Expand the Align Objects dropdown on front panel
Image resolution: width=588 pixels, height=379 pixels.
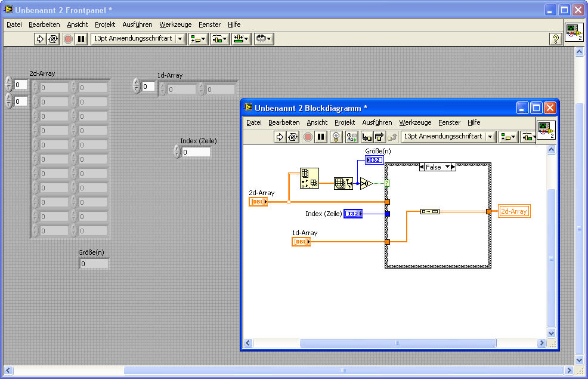(x=198, y=39)
